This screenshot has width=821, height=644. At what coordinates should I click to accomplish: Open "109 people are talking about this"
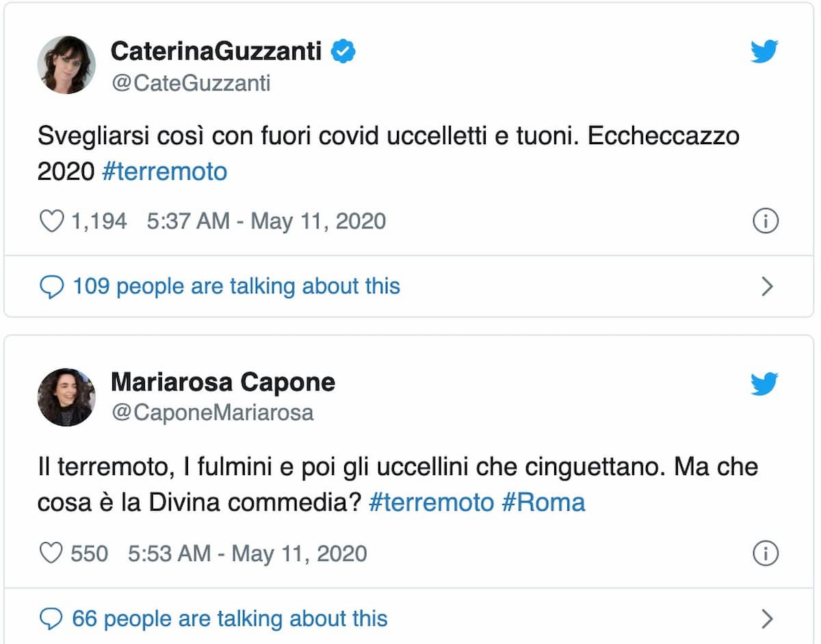click(235, 286)
